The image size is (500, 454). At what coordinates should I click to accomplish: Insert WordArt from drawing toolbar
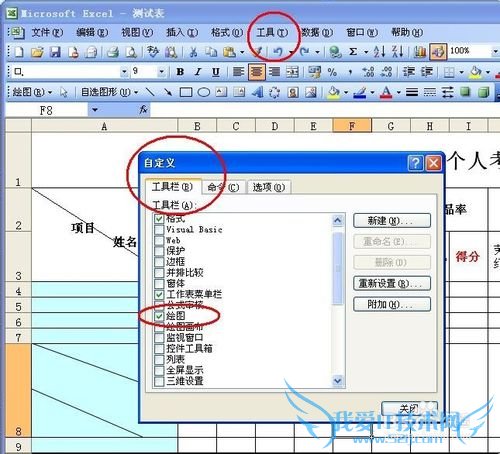click(x=257, y=92)
